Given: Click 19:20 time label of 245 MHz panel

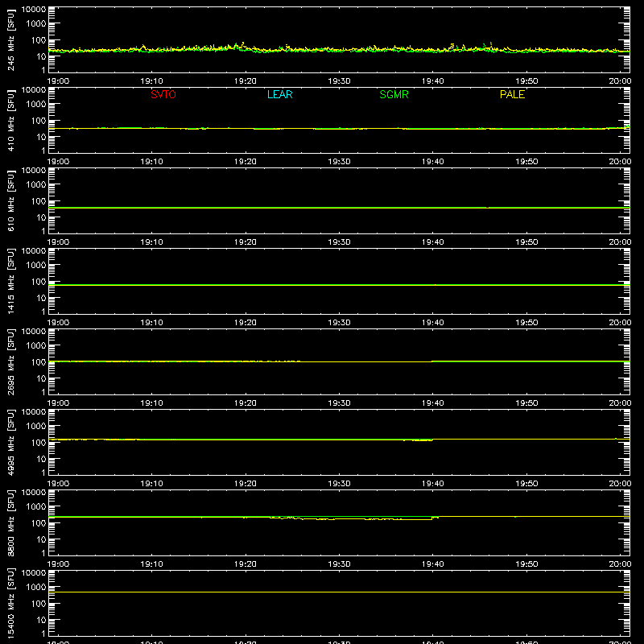Looking at the screenshot, I should pyautogui.click(x=246, y=81).
